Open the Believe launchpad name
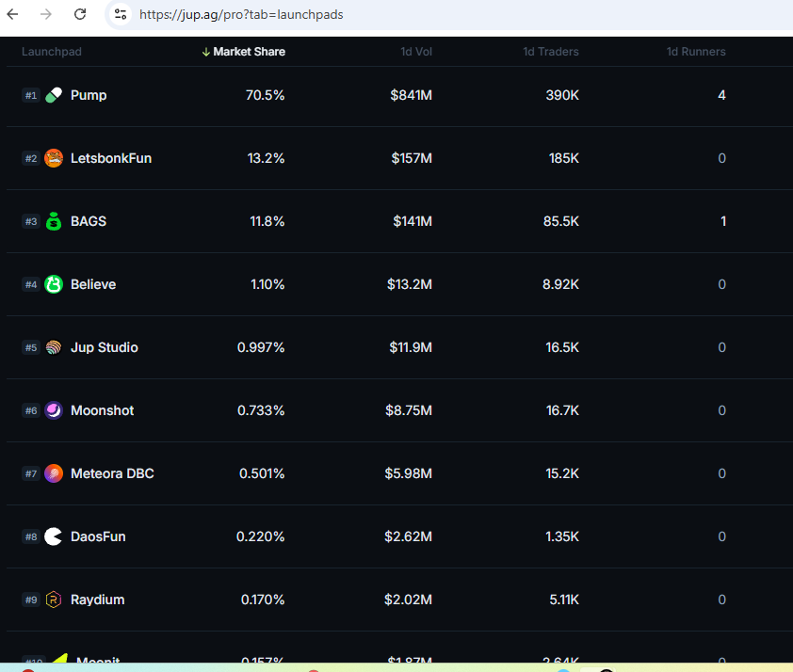 (x=93, y=284)
